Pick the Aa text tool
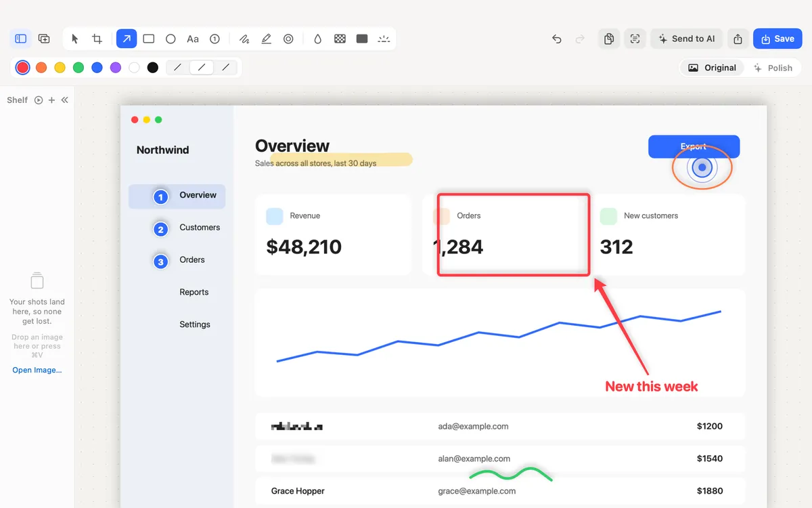 pyautogui.click(x=193, y=39)
